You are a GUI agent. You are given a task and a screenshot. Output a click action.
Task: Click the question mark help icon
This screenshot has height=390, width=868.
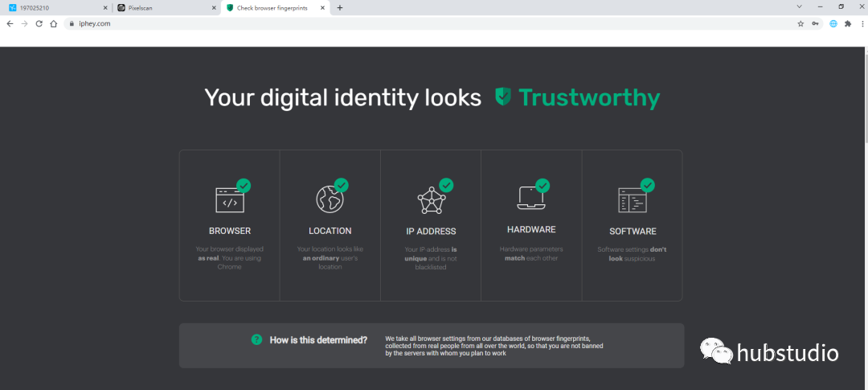[x=256, y=339]
